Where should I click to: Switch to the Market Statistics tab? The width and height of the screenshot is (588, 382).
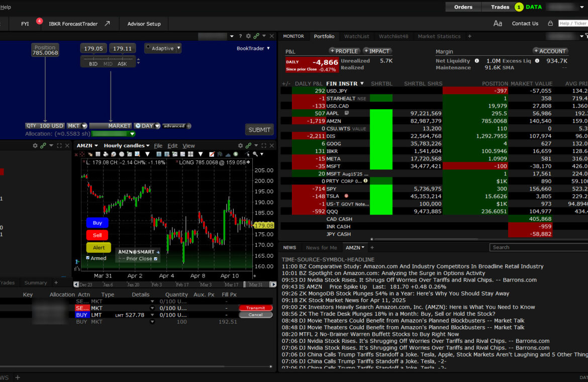click(439, 36)
